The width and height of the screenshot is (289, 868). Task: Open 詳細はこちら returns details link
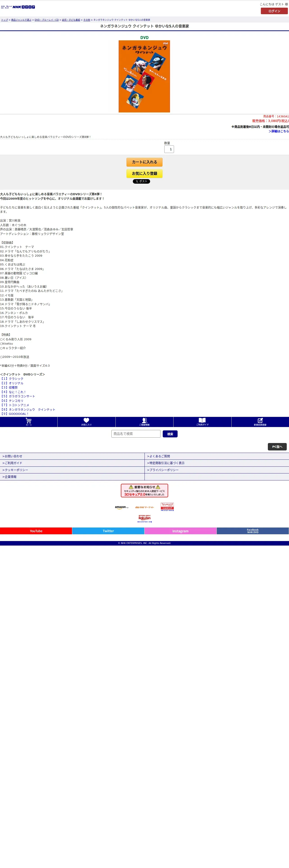(279, 131)
